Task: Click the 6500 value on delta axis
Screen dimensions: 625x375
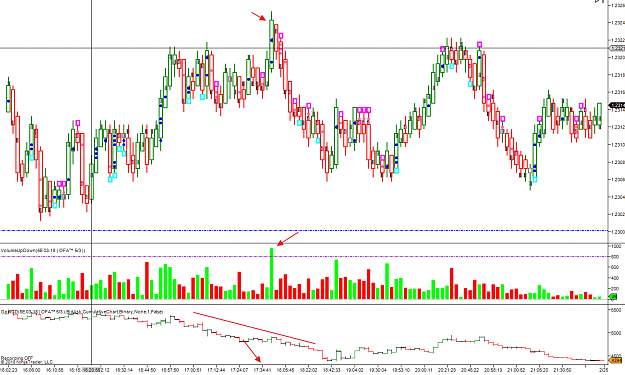Action: 616,310
